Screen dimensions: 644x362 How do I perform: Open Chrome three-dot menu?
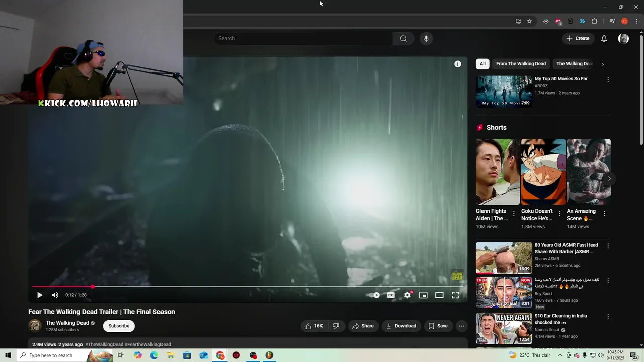point(636,21)
